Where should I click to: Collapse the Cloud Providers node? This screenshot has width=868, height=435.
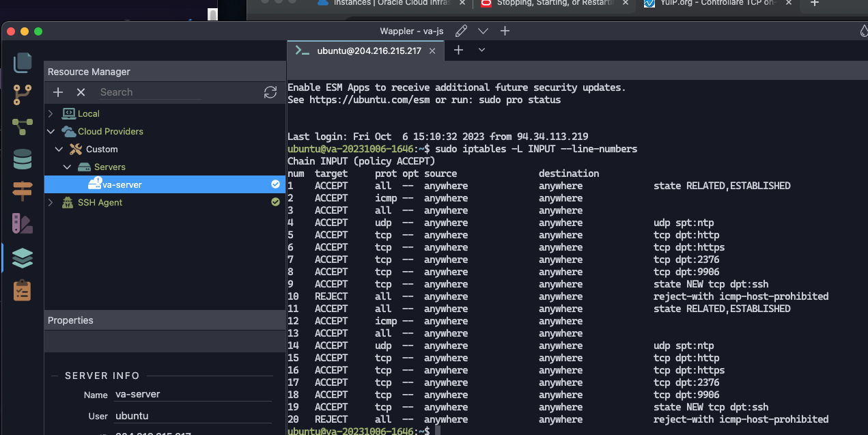[51, 131]
